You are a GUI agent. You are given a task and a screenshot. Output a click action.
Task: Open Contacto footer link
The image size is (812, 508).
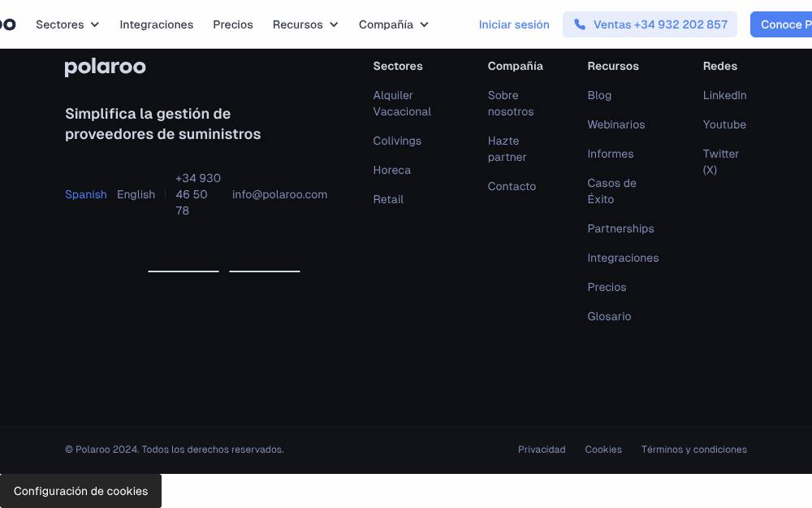[x=512, y=186]
